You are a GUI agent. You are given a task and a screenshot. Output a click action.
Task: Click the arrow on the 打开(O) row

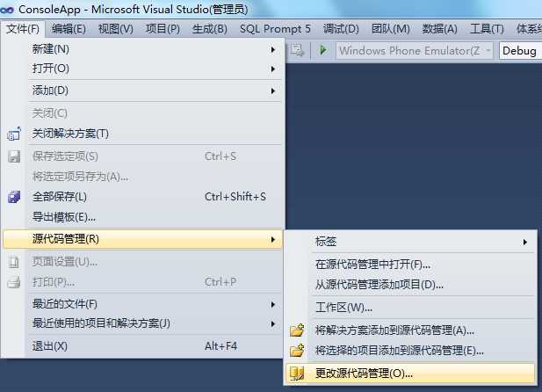click(272, 69)
